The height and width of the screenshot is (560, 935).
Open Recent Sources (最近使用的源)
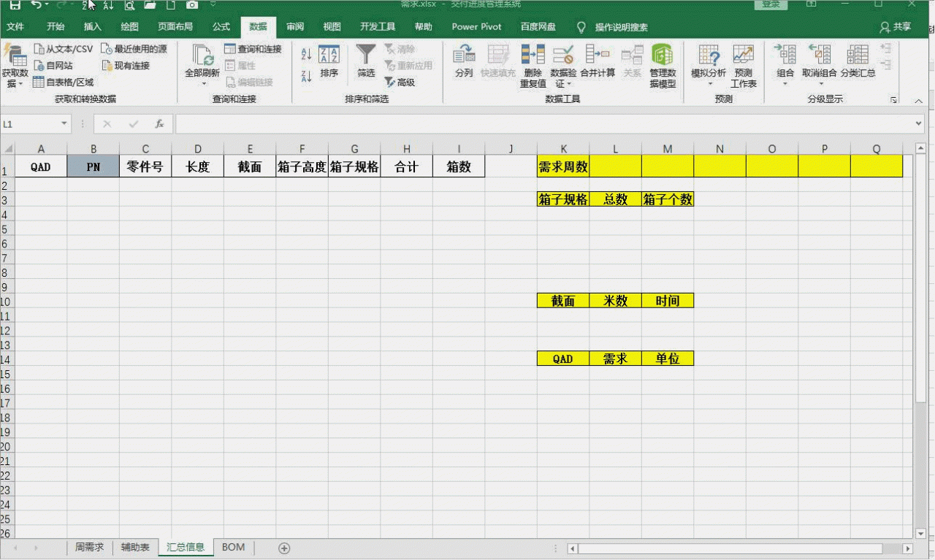[x=134, y=49]
